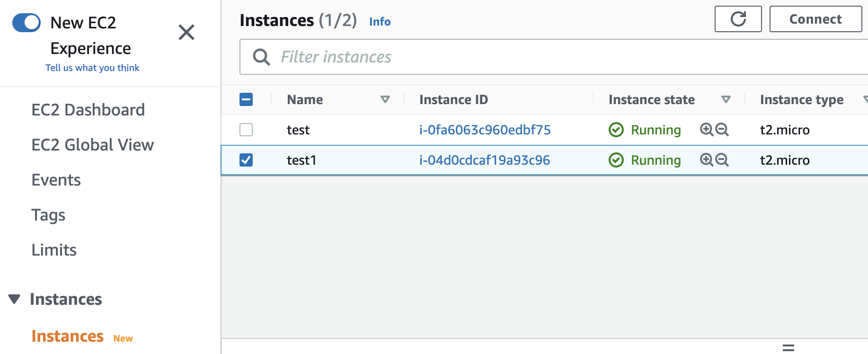Collapse the Instances section triangle in sidebar
The image size is (868, 354).
(14, 299)
